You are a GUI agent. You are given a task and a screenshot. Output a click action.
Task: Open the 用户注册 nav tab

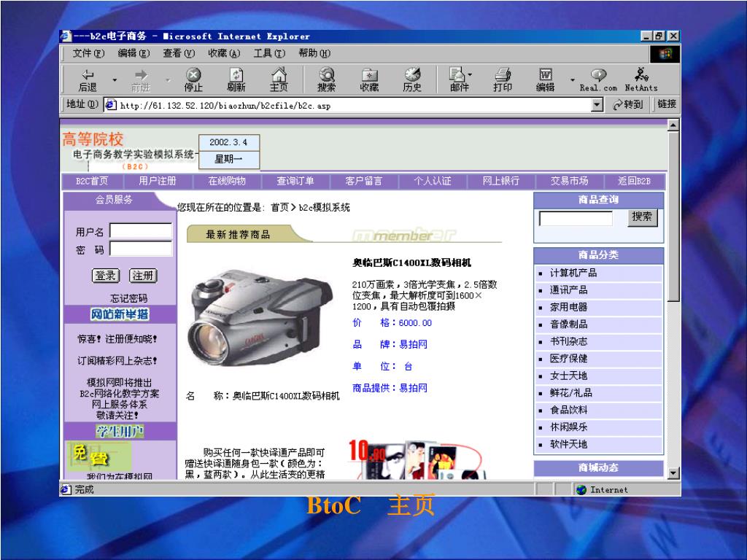[158, 181]
